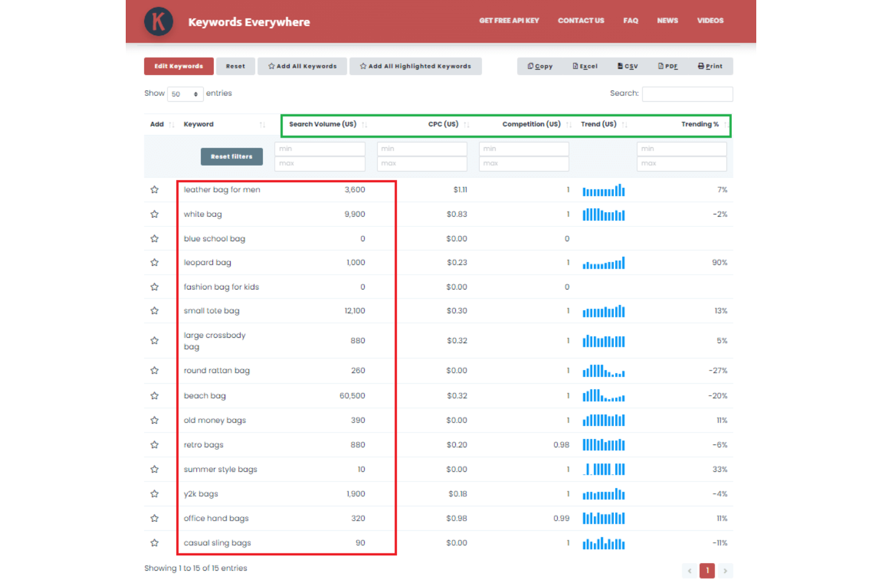
Task: Print the keyword table
Action: (710, 66)
